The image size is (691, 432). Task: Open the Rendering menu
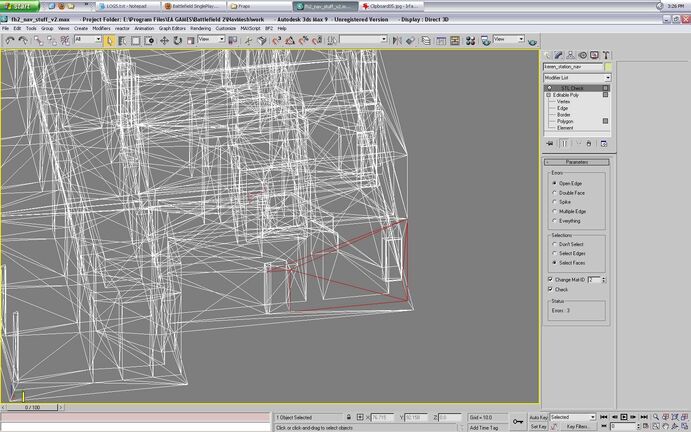pyautogui.click(x=201, y=28)
